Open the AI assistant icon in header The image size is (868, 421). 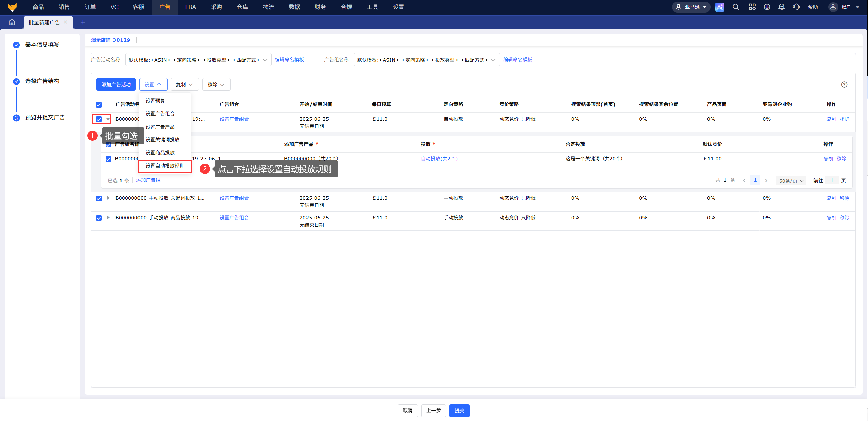point(719,7)
